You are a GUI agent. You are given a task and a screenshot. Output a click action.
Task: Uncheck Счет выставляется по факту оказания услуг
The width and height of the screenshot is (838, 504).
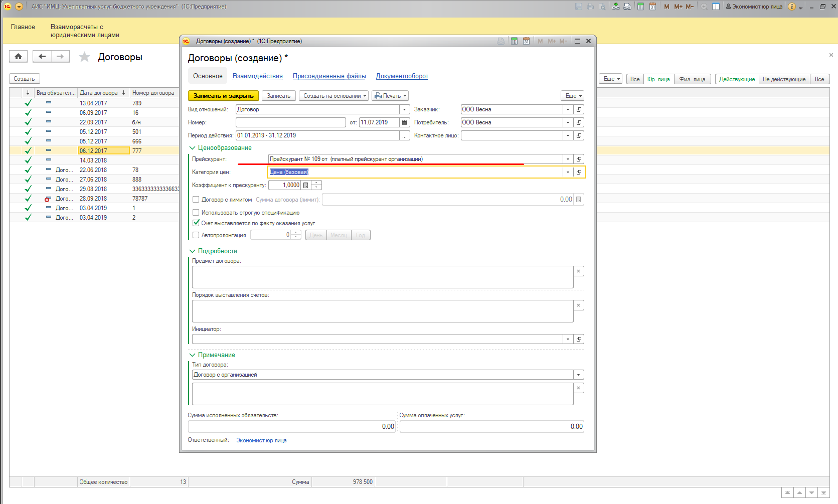tap(196, 223)
